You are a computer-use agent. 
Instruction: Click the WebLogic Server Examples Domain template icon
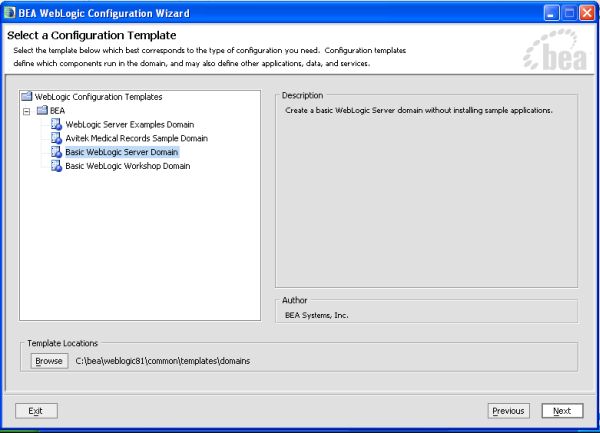pyautogui.click(x=56, y=124)
